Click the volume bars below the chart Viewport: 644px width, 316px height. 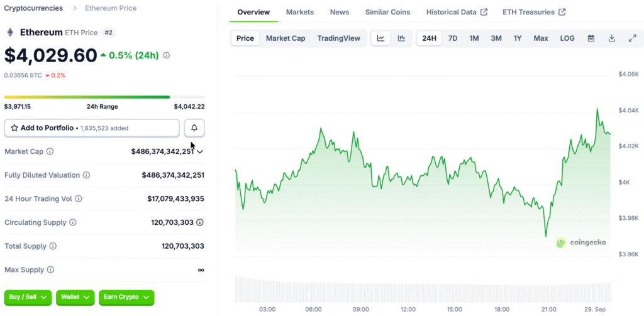point(421,289)
